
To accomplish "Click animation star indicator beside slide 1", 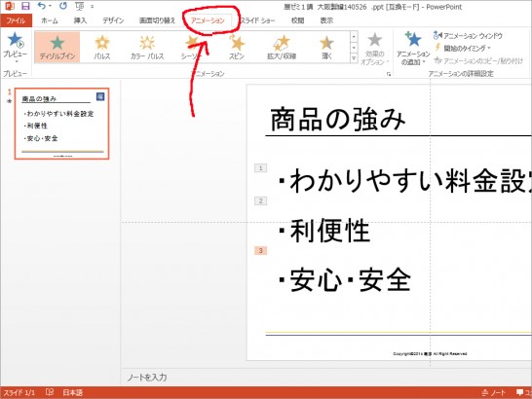I will [10, 101].
